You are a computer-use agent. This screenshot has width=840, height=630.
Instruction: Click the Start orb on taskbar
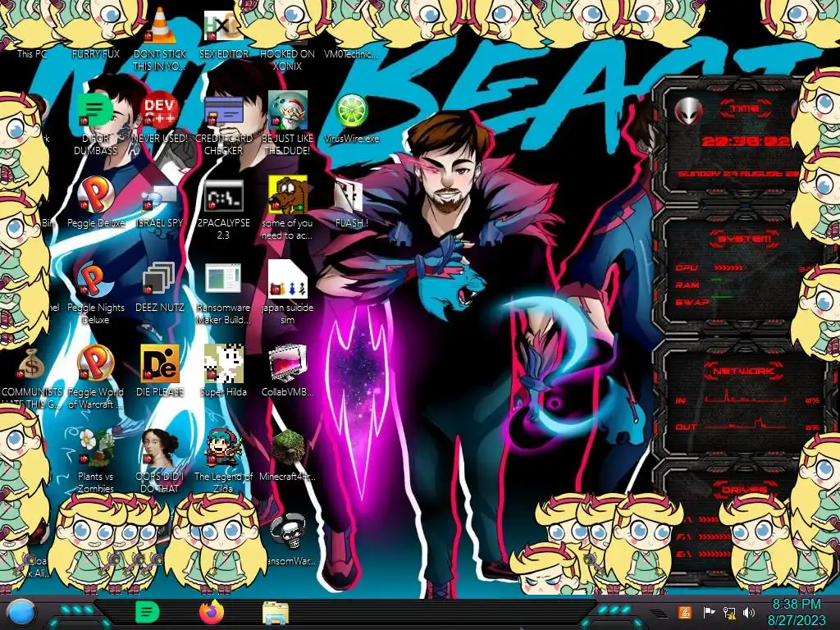click(21, 613)
